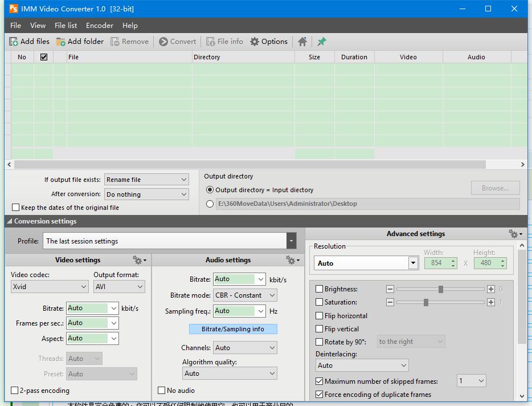
Task: Click the Browse... button
Action: [495, 188]
